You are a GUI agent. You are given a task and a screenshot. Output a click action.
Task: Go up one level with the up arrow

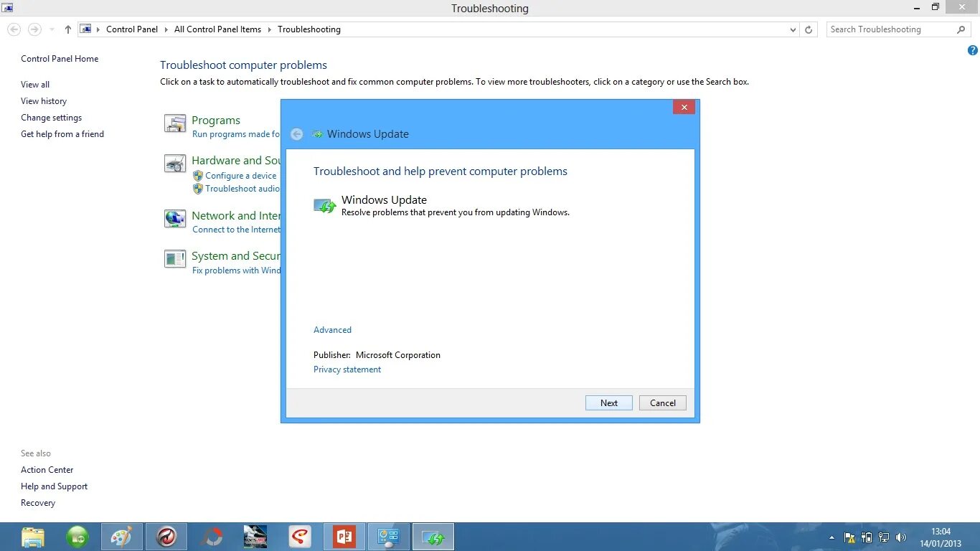point(68,29)
